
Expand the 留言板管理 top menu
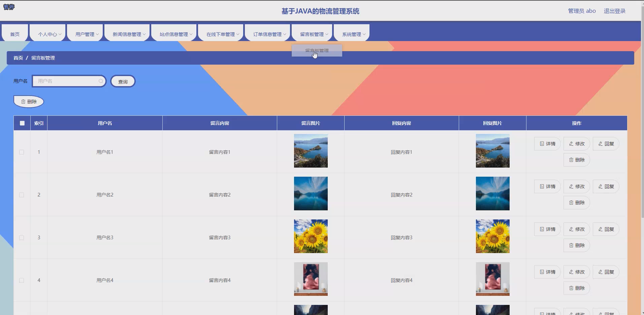click(312, 33)
